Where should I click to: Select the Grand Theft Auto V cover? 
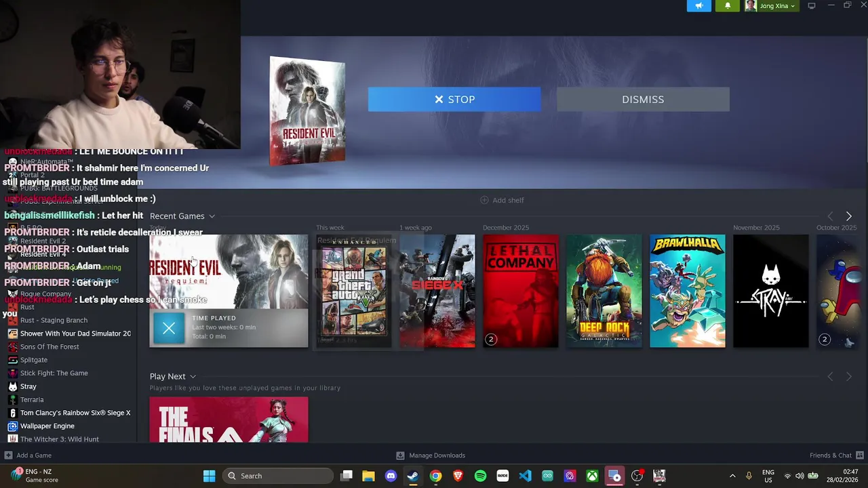pyautogui.click(x=354, y=291)
